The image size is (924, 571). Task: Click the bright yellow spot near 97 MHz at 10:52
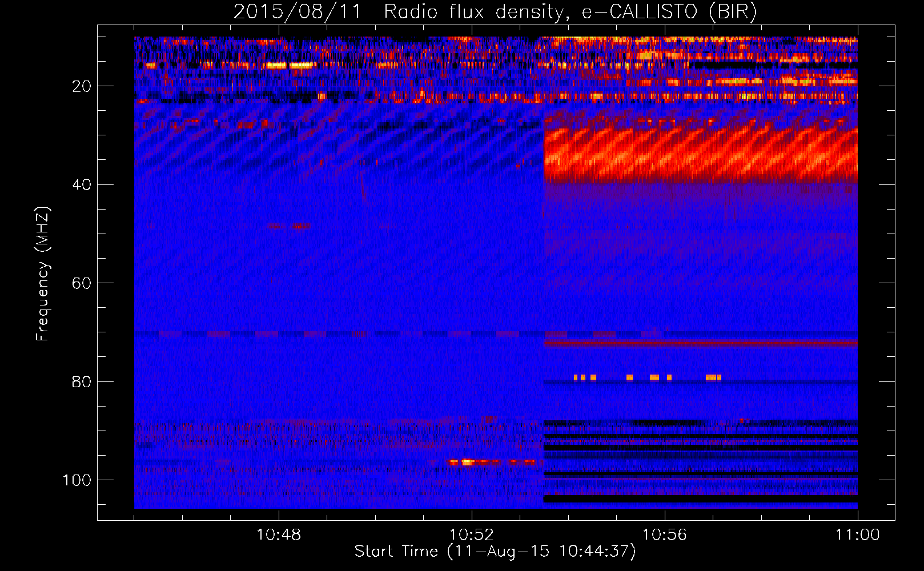467,463
